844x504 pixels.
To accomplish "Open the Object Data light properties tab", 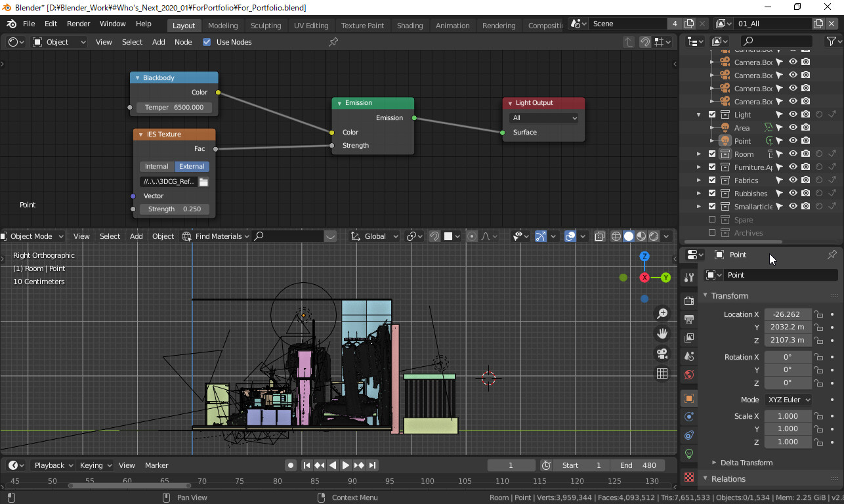I will pyautogui.click(x=688, y=453).
